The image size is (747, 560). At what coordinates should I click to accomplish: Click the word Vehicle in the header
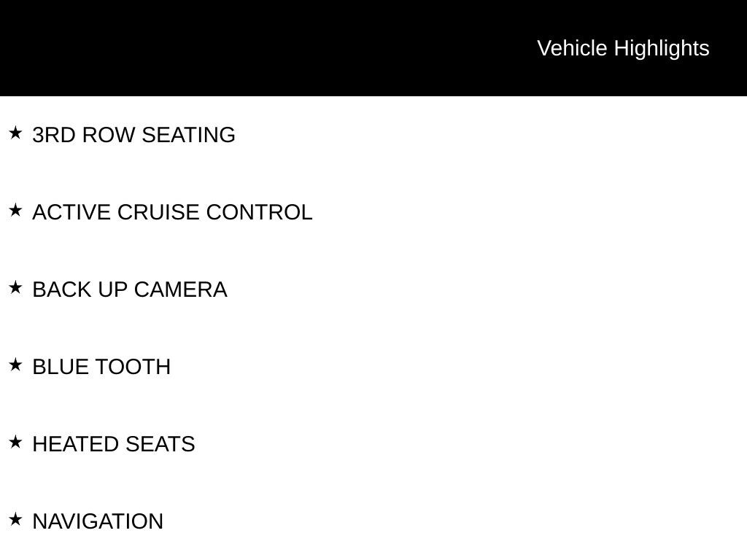pos(572,48)
